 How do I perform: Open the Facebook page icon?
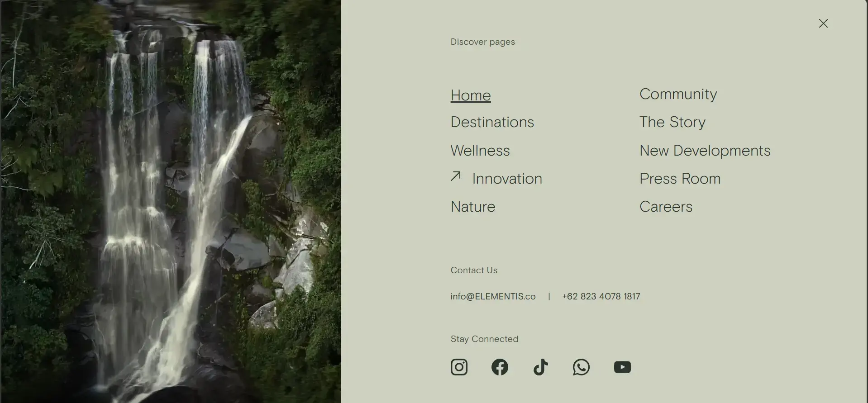pos(500,367)
